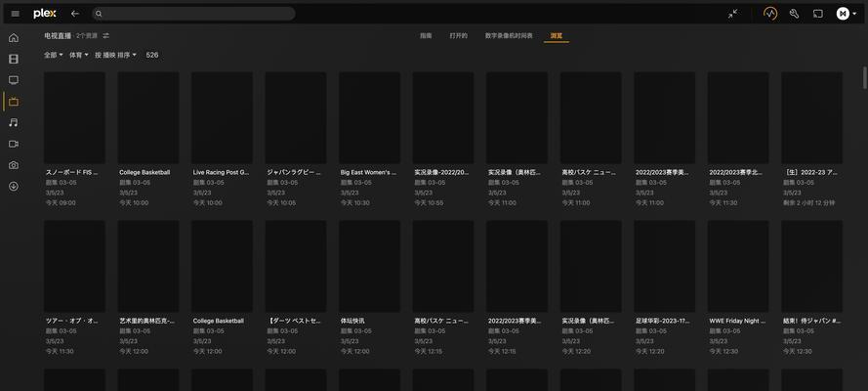Click 剩余 2 小时 12 分钟 text
Viewport: 868px width, 391px height.
click(808, 202)
